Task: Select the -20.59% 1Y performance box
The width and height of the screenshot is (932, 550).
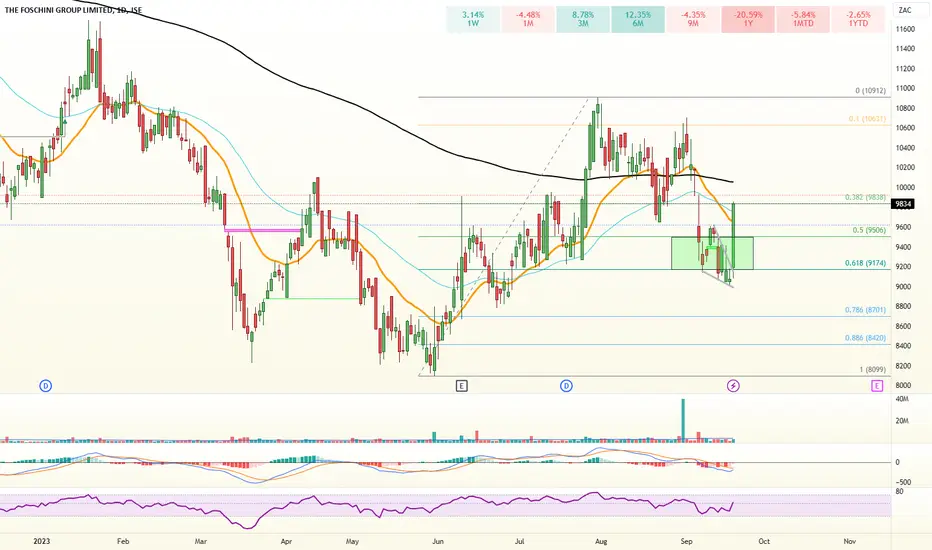Action: point(748,19)
